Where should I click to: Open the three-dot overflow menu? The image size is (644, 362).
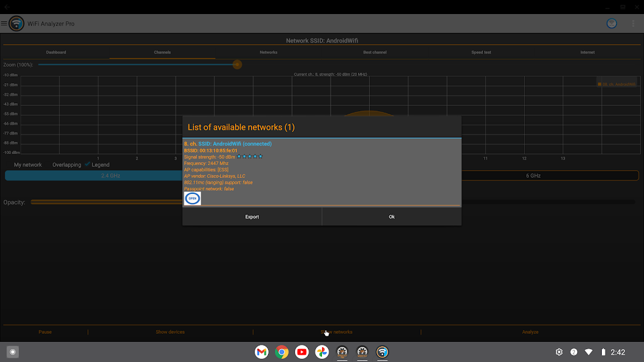coord(633,24)
